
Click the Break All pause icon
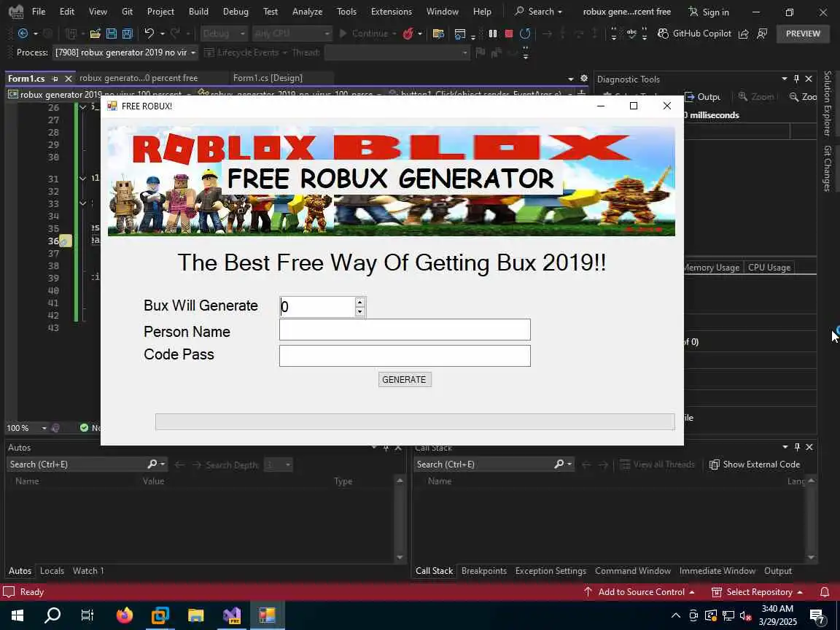(x=493, y=34)
